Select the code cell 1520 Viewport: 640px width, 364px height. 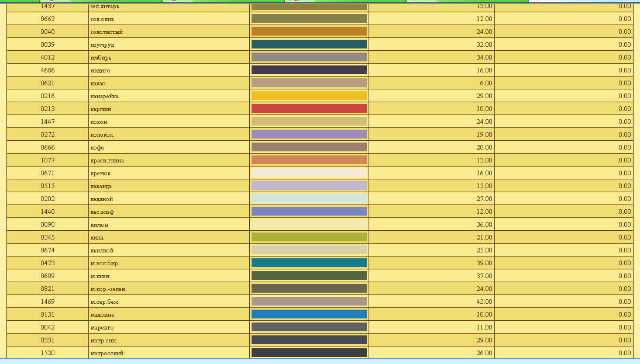48,353
